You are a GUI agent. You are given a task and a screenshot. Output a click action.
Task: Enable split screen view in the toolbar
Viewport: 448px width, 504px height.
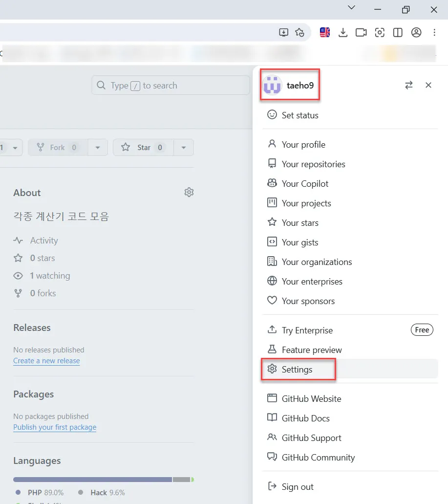tap(398, 32)
